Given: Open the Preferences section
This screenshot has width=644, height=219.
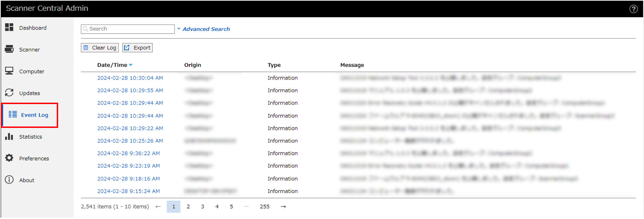Looking at the screenshot, I should [x=34, y=158].
